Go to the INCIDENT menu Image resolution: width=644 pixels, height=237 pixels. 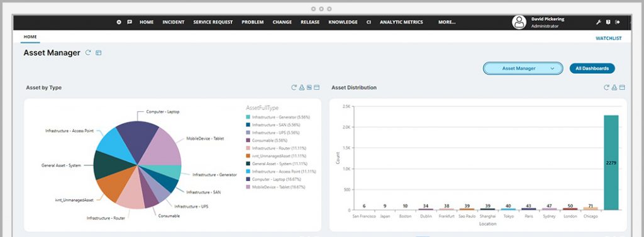[x=174, y=22]
